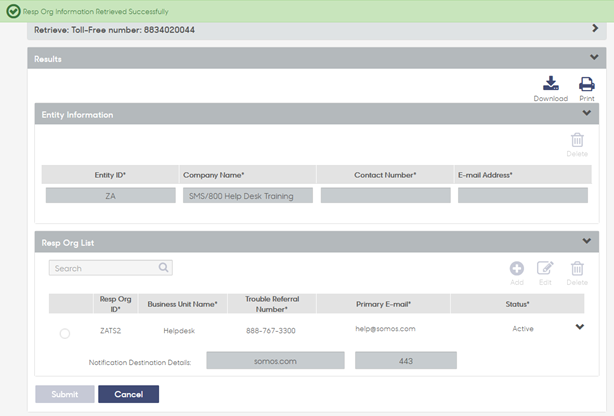This screenshot has width=614, height=416.
Task: Click the empty Contact Number field
Action: point(385,195)
